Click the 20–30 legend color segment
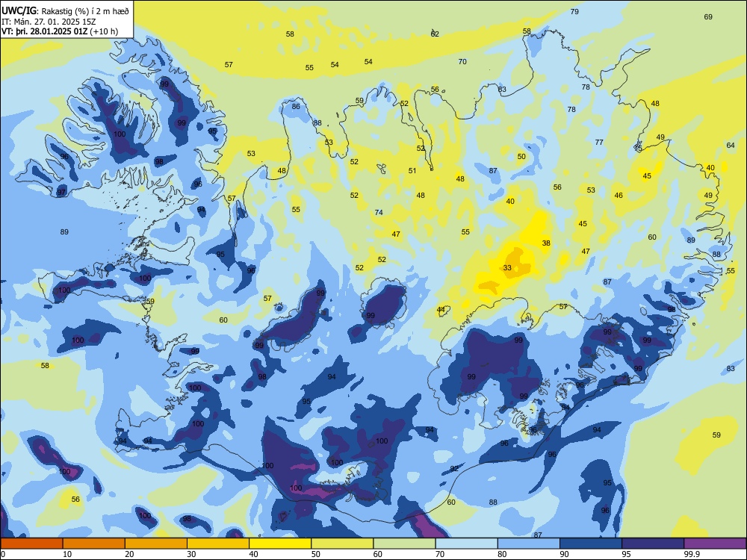The image size is (747, 560). (x=156, y=544)
